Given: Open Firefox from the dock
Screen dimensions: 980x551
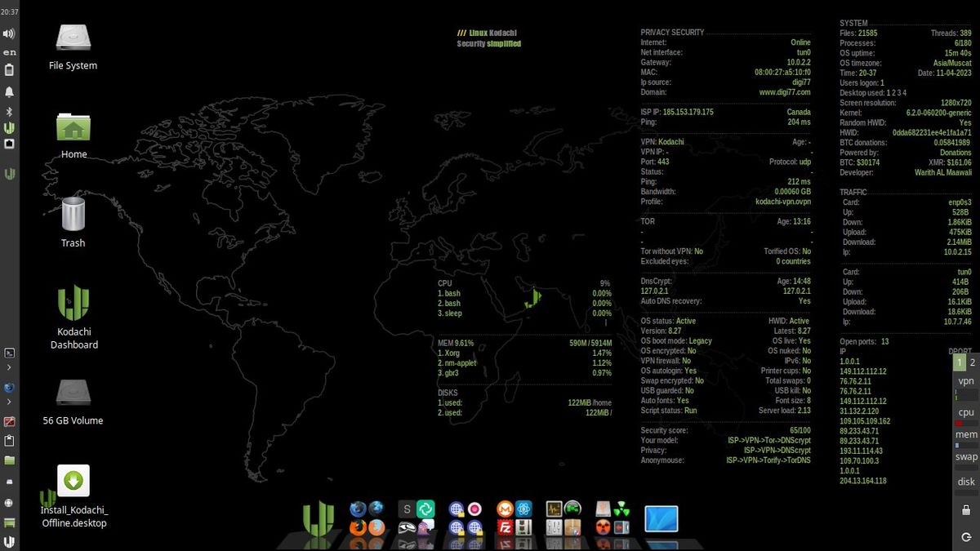Looking at the screenshot, I should [x=359, y=529].
